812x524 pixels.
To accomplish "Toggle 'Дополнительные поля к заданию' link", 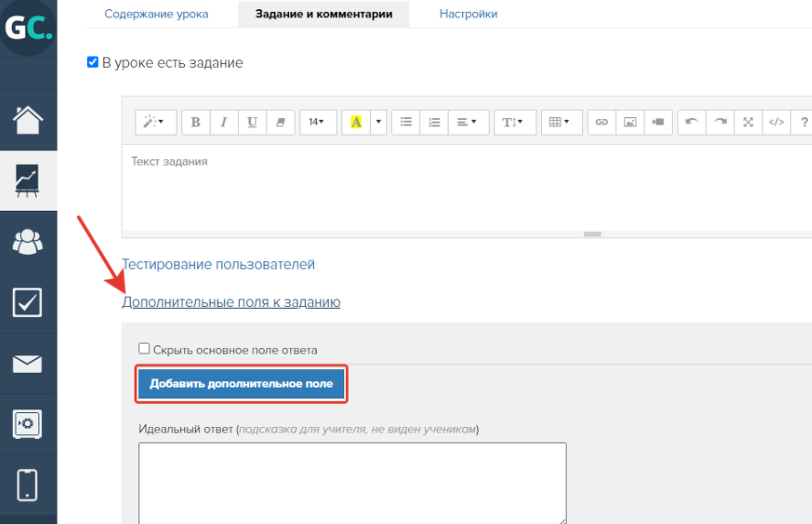I will pos(231,302).
